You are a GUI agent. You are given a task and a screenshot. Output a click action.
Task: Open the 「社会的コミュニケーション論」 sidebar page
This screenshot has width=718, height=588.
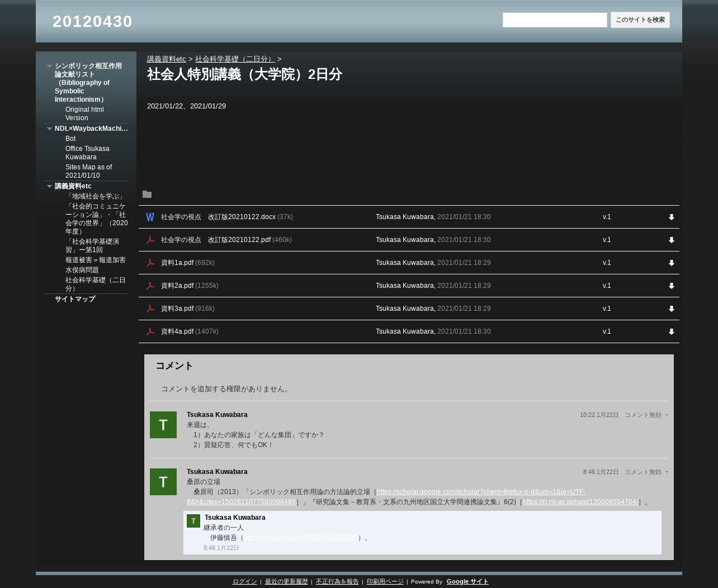click(x=96, y=219)
